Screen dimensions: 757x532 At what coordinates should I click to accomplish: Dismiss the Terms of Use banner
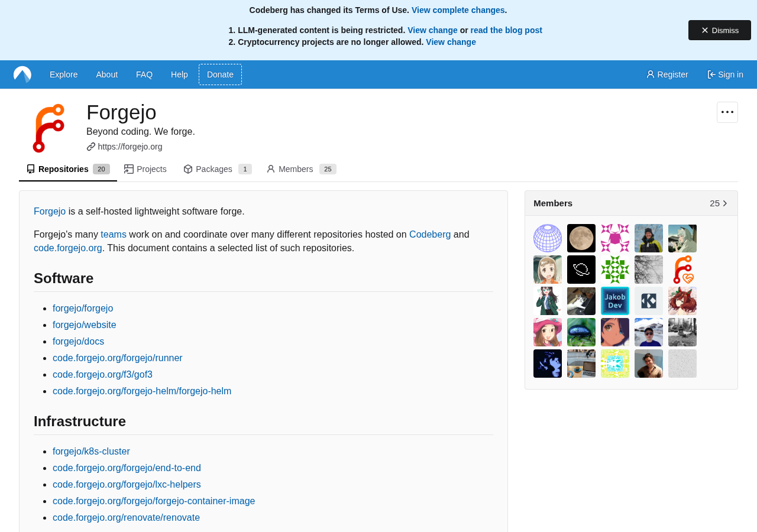[720, 30]
